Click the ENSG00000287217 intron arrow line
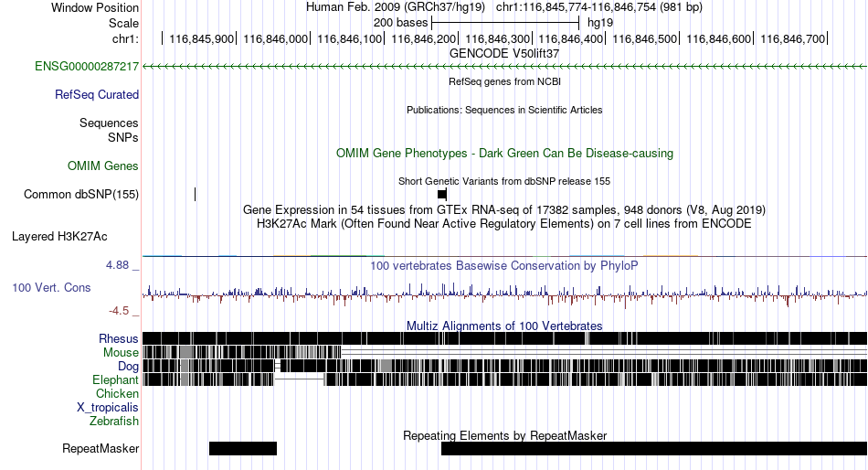The height and width of the screenshot is (470, 868). 504,67
